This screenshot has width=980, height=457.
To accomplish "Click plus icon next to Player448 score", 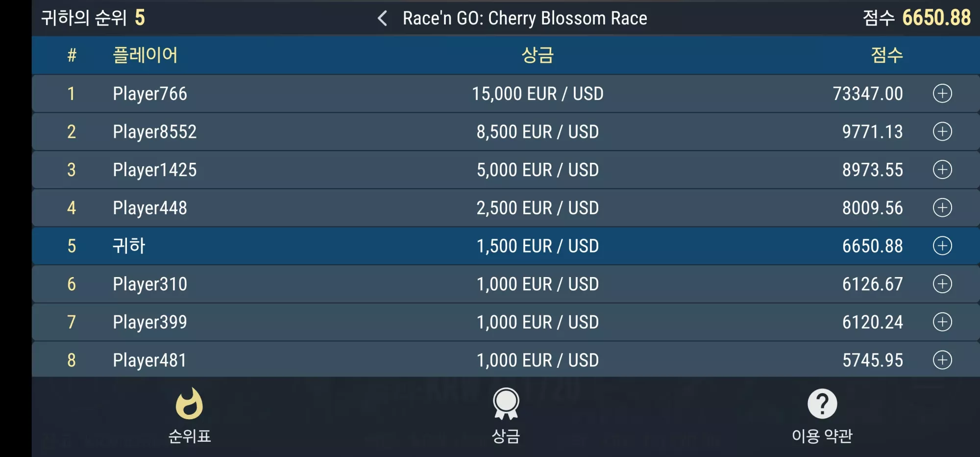I will [942, 207].
